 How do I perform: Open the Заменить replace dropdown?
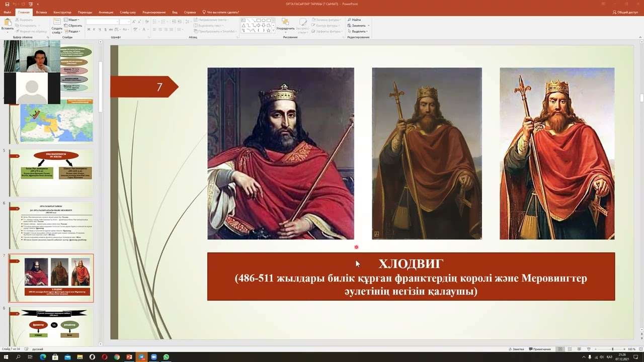(x=358, y=26)
